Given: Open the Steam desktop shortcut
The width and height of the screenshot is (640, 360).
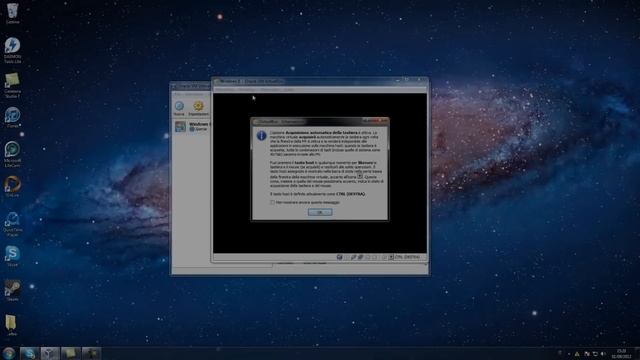Looking at the screenshot, I should (x=12, y=291).
